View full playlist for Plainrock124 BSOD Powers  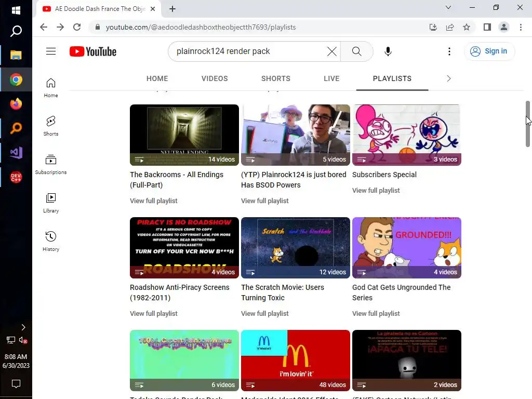coord(265,201)
